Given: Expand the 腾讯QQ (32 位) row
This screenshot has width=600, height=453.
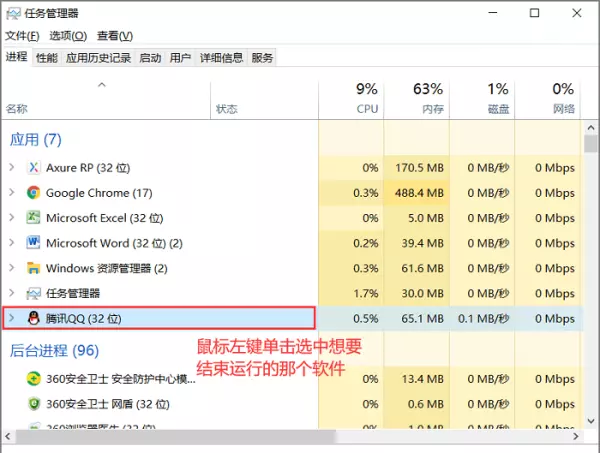Looking at the screenshot, I should (12, 318).
